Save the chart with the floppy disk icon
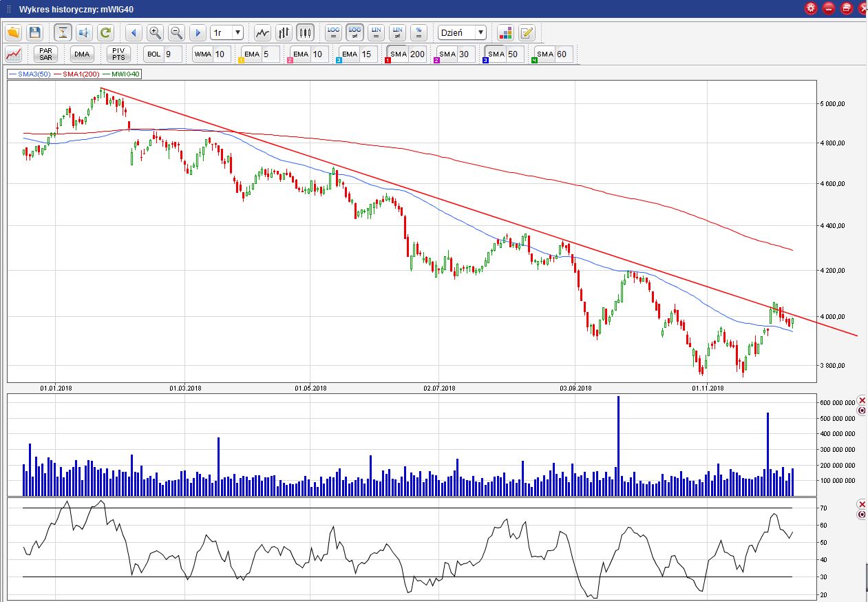The width and height of the screenshot is (868, 602). (35, 32)
